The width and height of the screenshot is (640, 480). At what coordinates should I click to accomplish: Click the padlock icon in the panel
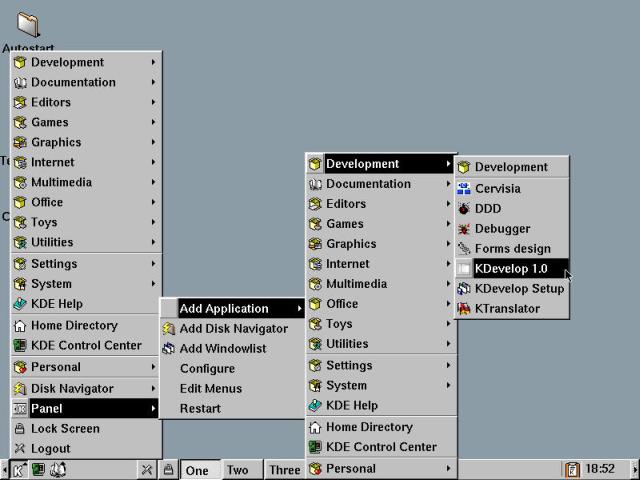coord(169,469)
